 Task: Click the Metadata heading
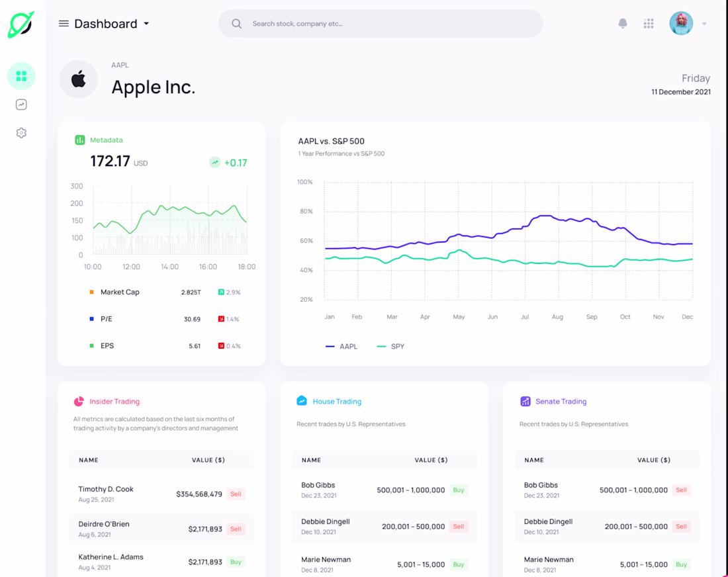(x=107, y=140)
